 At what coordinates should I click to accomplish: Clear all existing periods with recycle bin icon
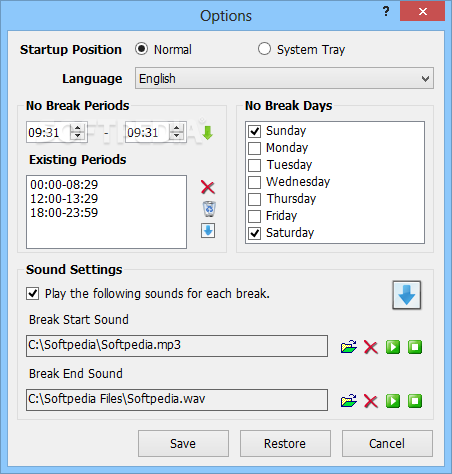point(209,209)
